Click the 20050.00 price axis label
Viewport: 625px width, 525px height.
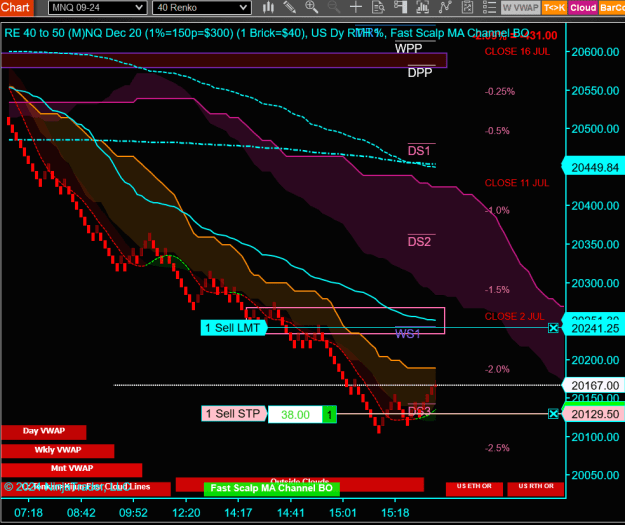595,475
